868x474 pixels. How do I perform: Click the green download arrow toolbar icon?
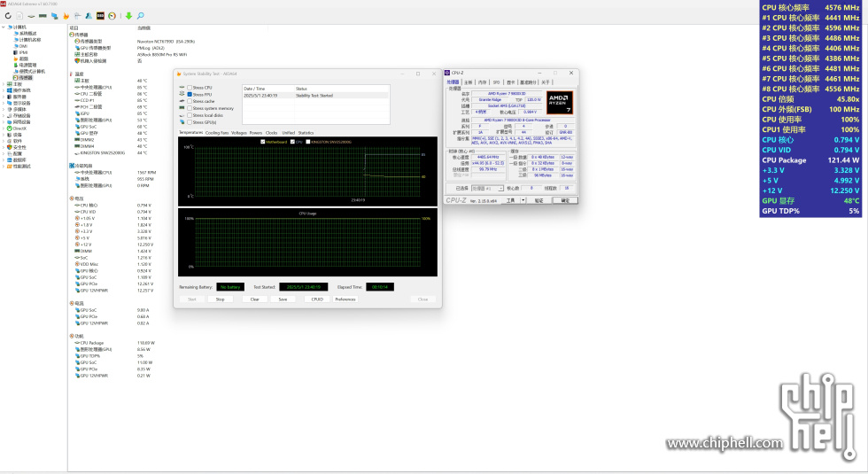pos(128,16)
